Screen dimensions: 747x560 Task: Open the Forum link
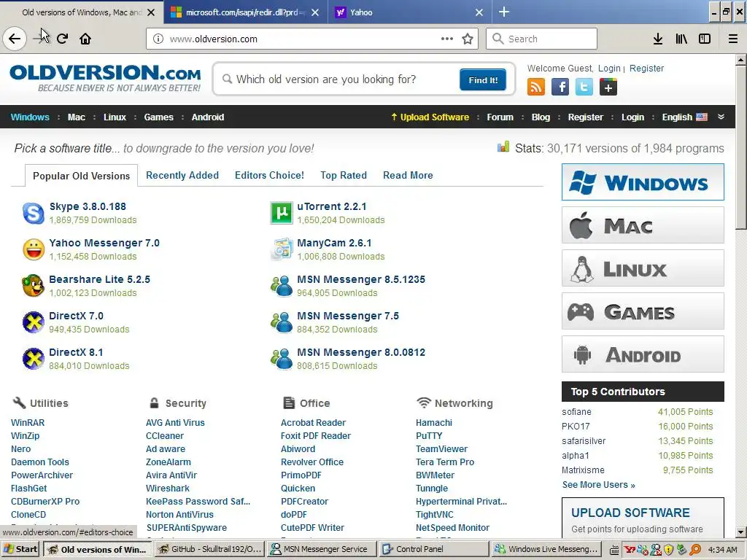pyautogui.click(x=500, y=117)
